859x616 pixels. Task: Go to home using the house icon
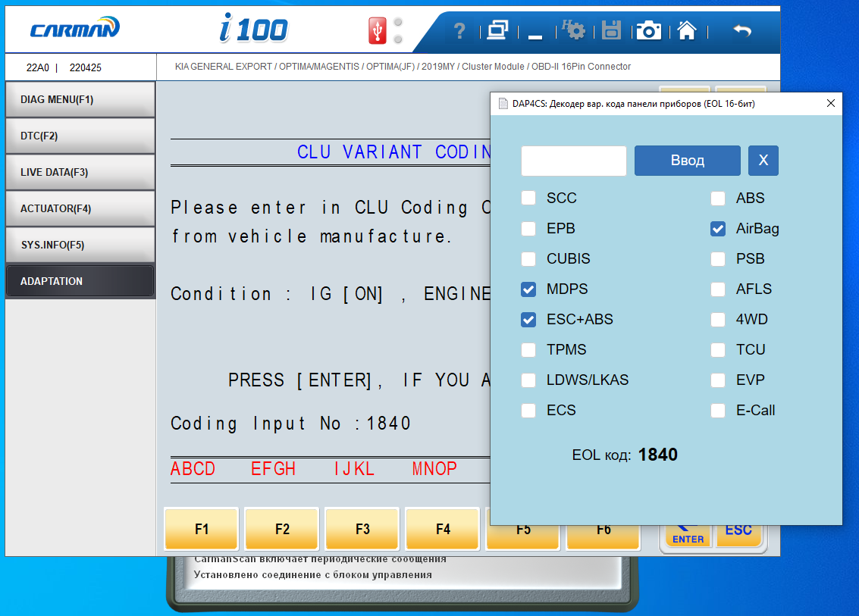point(687,30)
